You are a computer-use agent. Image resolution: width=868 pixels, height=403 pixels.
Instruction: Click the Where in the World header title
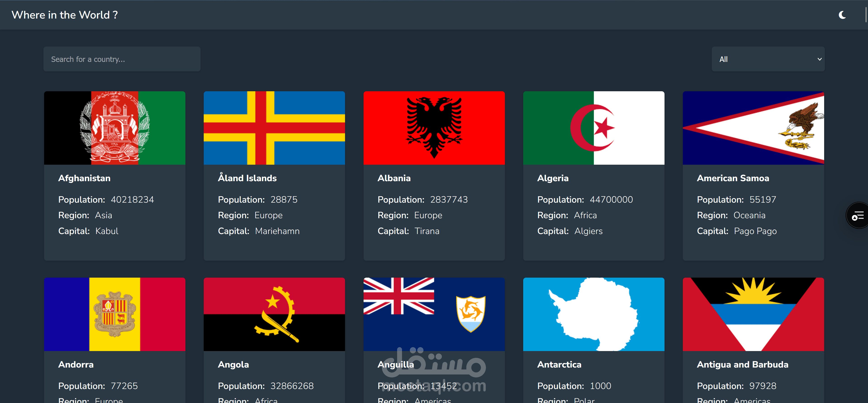pos(65,14)
